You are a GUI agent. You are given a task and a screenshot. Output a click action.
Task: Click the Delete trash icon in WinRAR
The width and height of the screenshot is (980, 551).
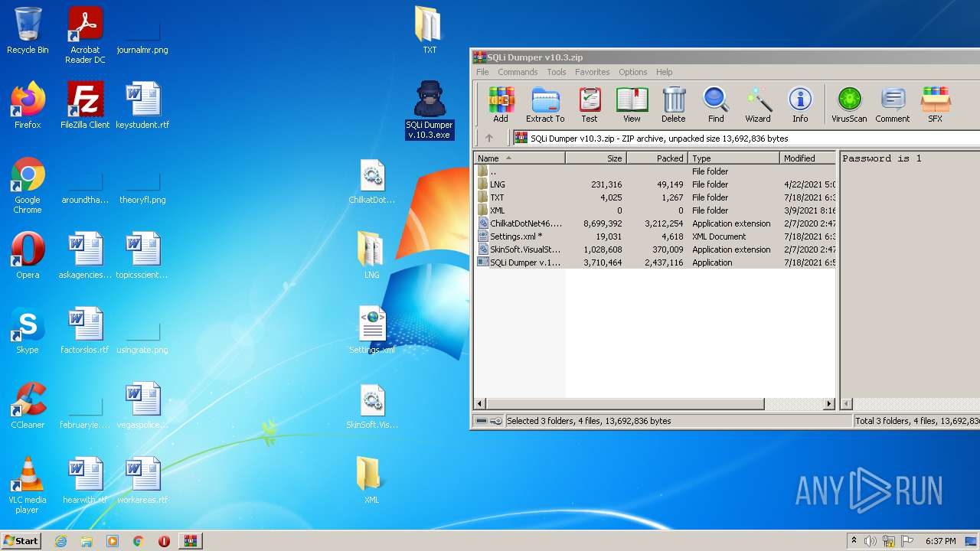674,105
